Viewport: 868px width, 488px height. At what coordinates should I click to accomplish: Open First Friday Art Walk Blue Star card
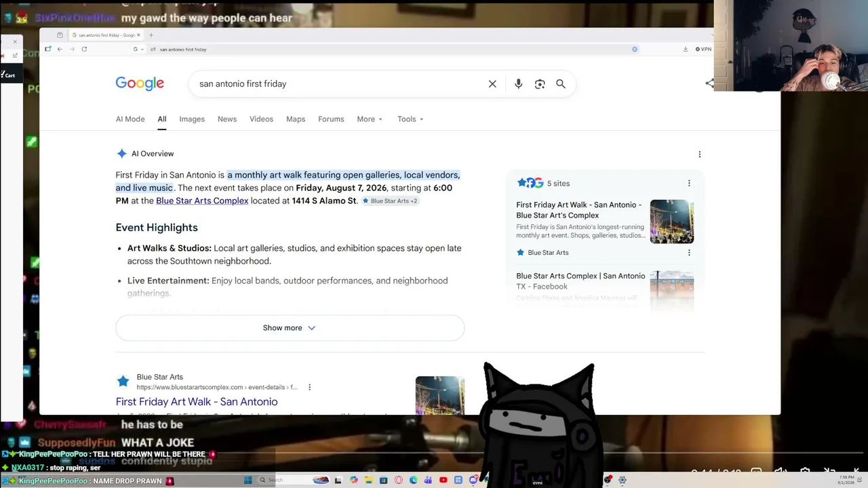point(579,210)
